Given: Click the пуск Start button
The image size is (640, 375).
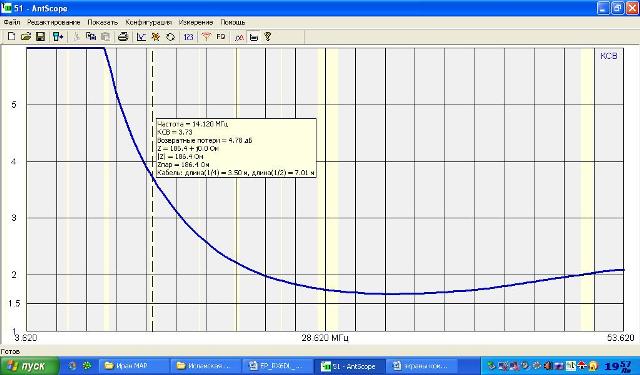Looking at the screenshot, I should click(x=29, y=366).
